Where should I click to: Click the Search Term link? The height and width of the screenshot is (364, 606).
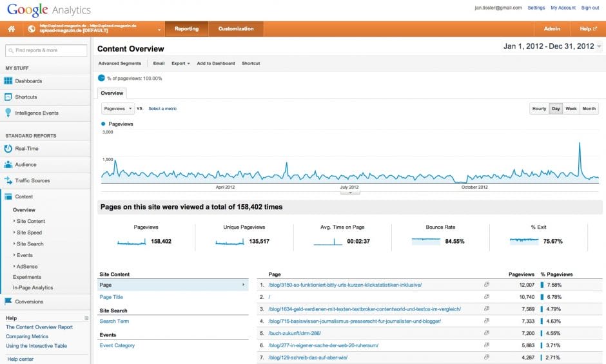pos(114,321)
